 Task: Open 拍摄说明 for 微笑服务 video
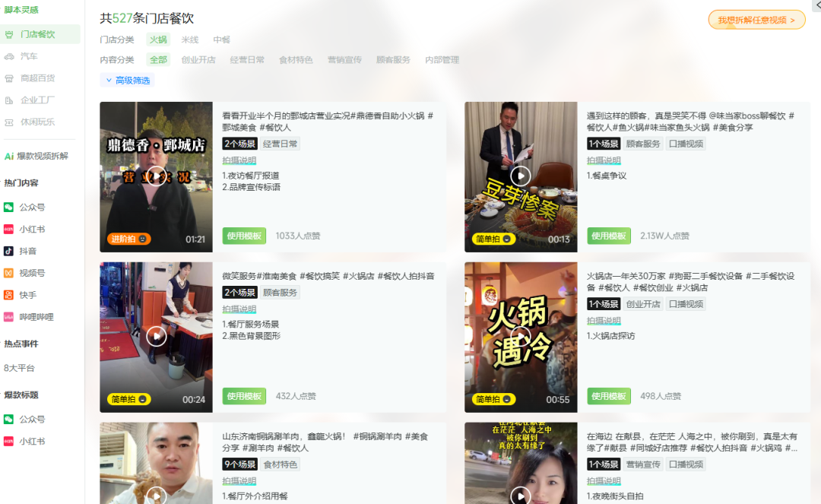coord(239,309)
